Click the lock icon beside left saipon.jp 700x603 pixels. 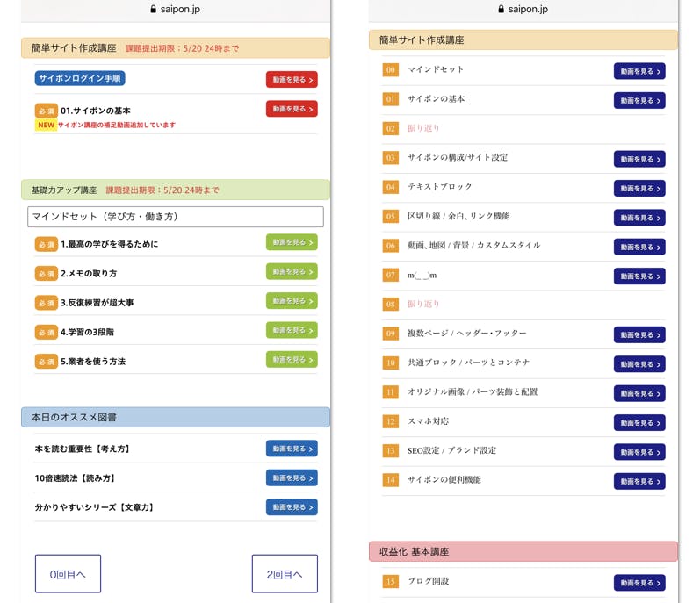(154, 9)
